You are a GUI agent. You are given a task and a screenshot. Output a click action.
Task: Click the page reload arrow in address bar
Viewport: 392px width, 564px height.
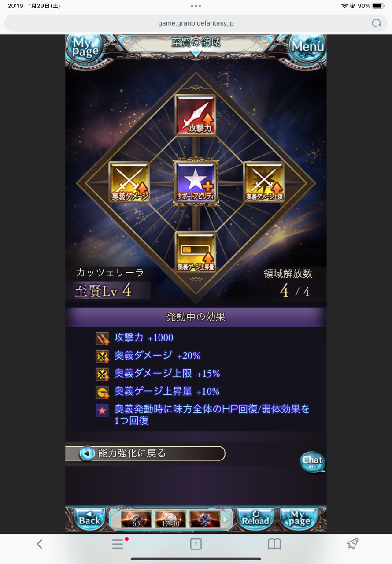(x=376, y=23)
